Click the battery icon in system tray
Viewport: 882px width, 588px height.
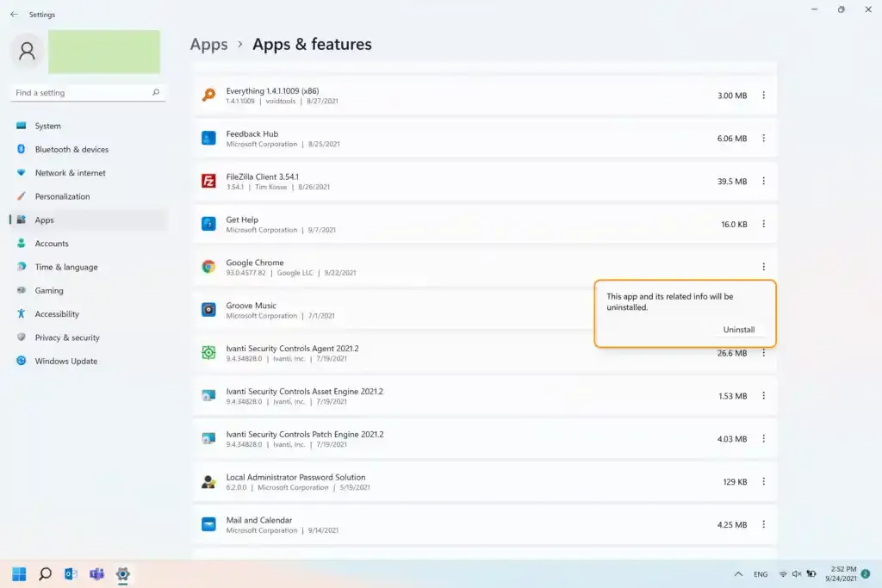811,574
